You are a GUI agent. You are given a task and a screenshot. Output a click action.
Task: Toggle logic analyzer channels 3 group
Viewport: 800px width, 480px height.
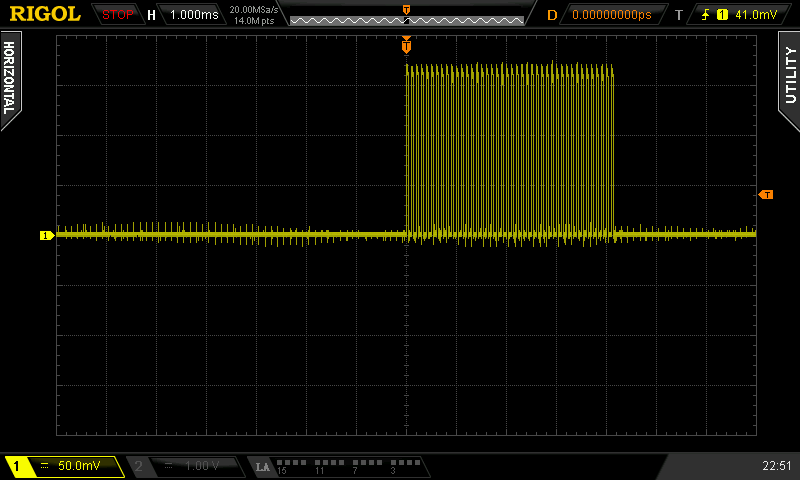(405, 466)
